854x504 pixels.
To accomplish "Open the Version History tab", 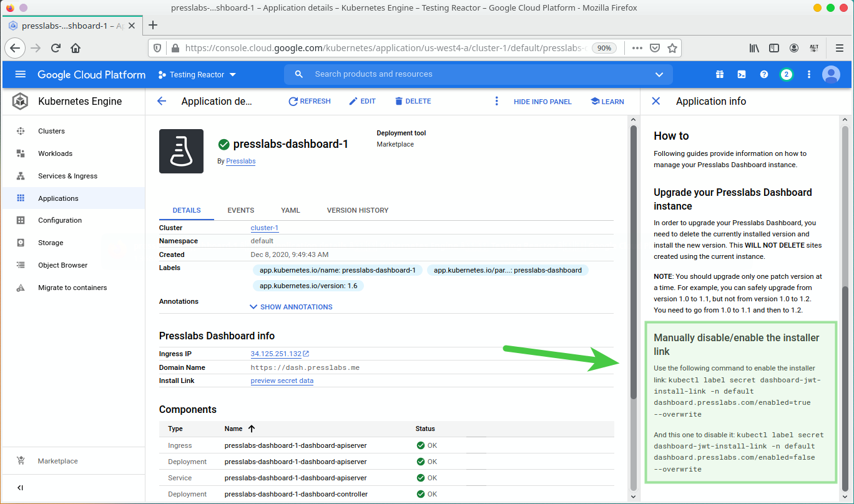I will (x=357, y=210).
